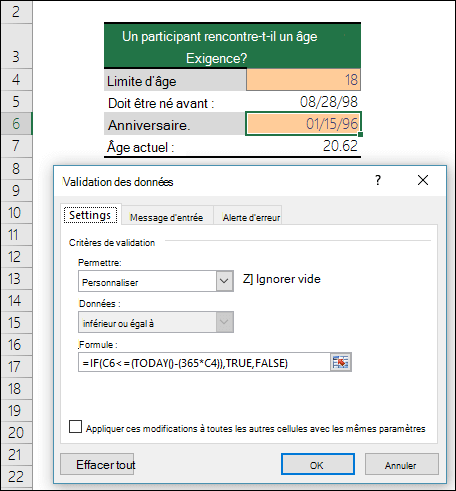Select row header 16
Screen dimensions: 456x491
[x=16, y=345]
